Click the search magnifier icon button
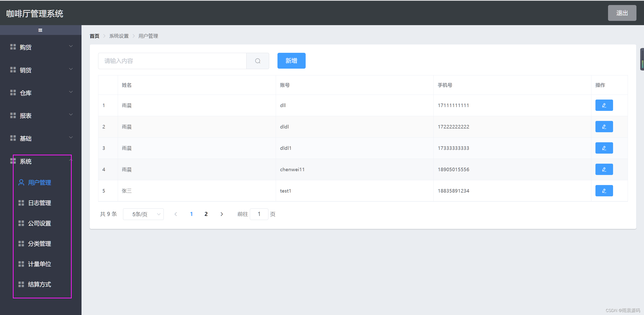The height and width of the screenshot is (315, 644). [x=258, y=61]
